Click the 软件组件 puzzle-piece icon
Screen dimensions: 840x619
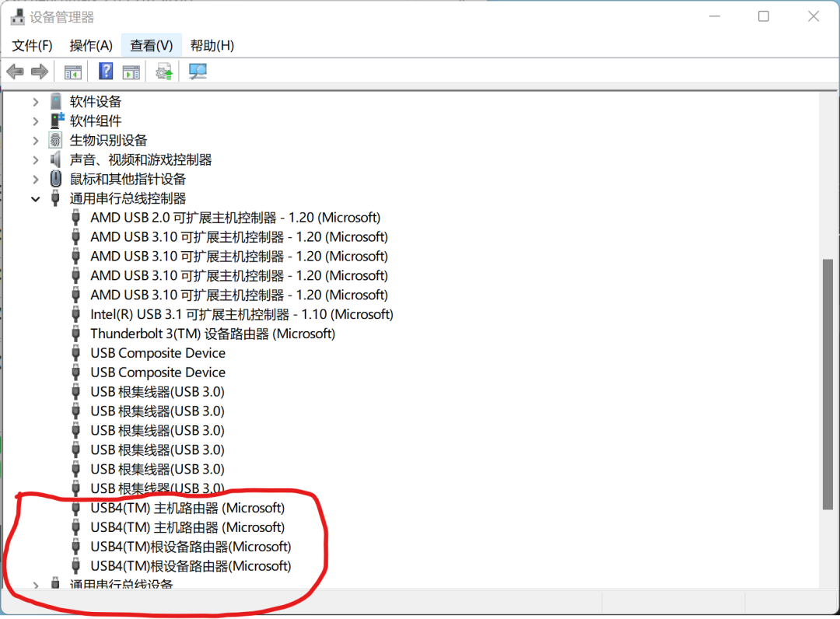pos(57,121)
